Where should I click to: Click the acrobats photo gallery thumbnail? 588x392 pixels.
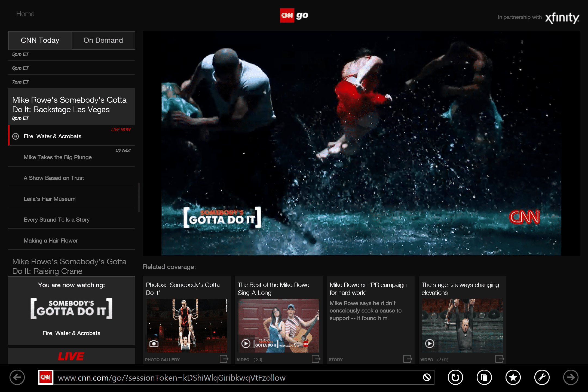(x=187, y=326)
